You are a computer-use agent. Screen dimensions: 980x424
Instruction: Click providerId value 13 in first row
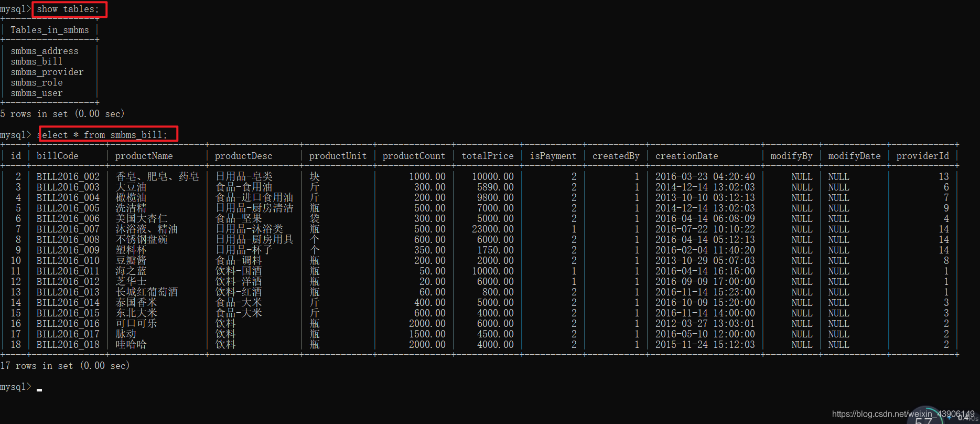944,177
